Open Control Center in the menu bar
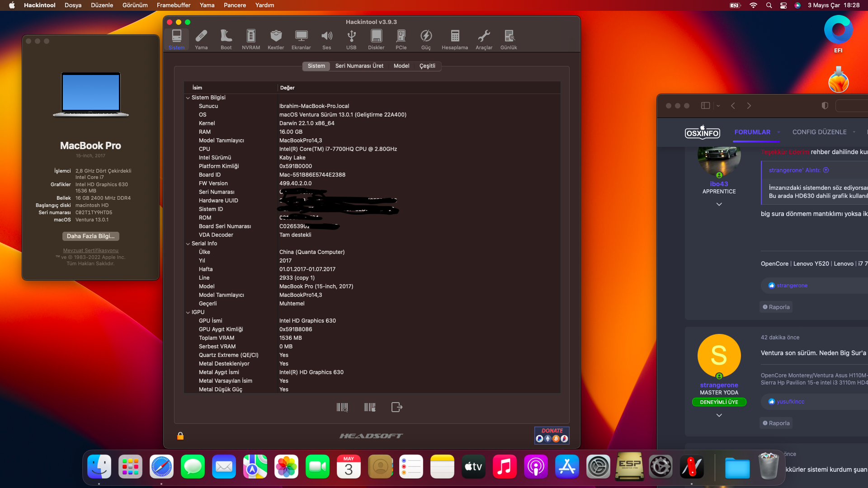The image size is (868, 488). coord(783,5)
